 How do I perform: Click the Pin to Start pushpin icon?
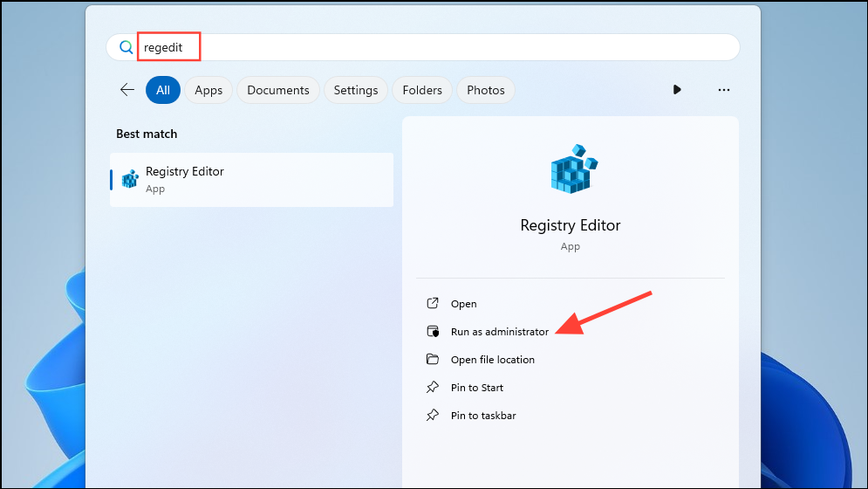[x=433, y=387]
